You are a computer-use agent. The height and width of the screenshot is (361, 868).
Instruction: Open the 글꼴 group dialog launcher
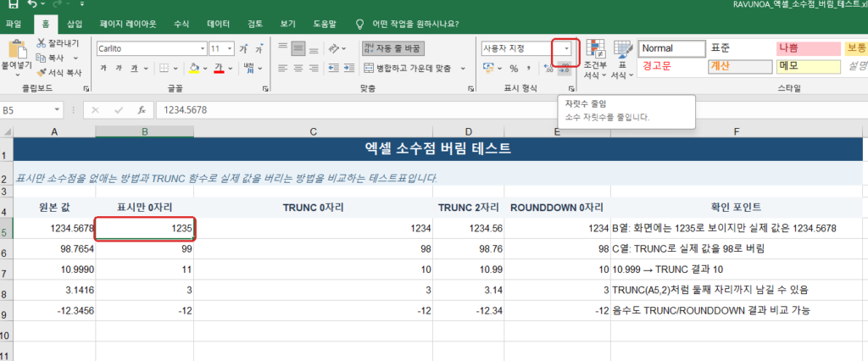[264, 89]
